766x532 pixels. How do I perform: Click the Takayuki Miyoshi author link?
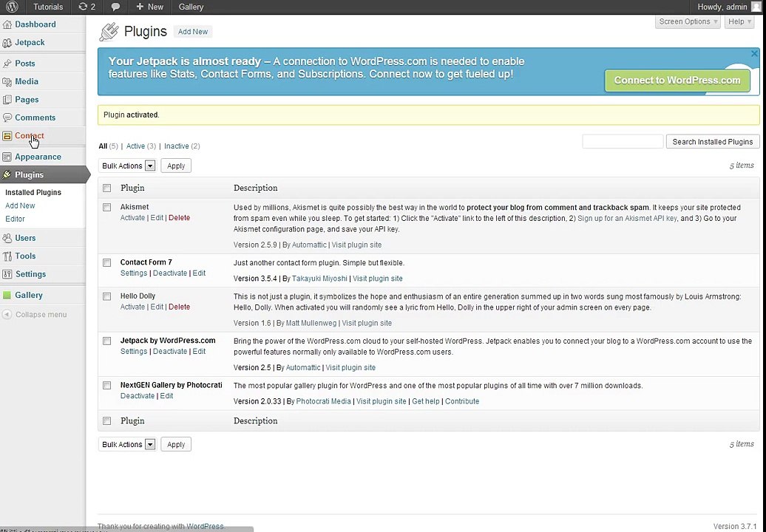(319, 279)
